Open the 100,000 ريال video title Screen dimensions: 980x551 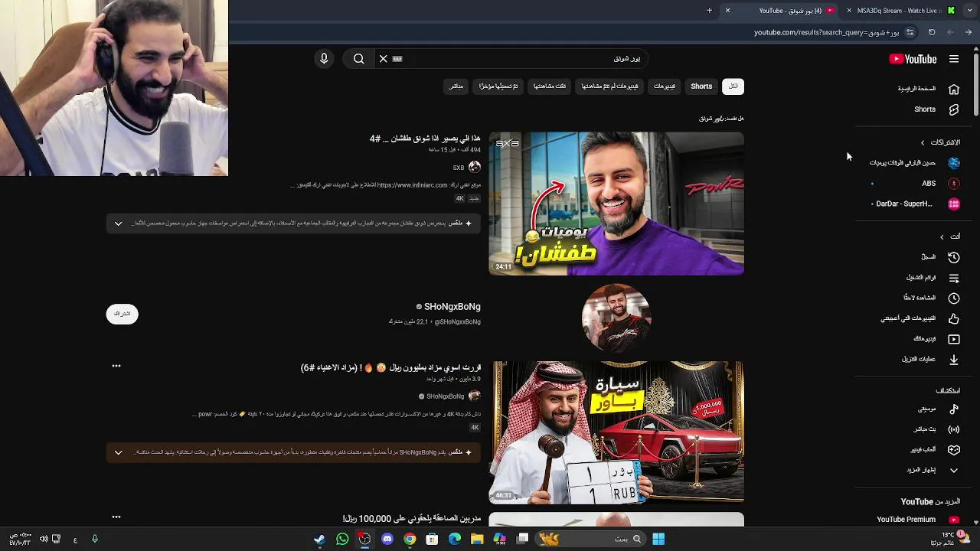(411, 519)
